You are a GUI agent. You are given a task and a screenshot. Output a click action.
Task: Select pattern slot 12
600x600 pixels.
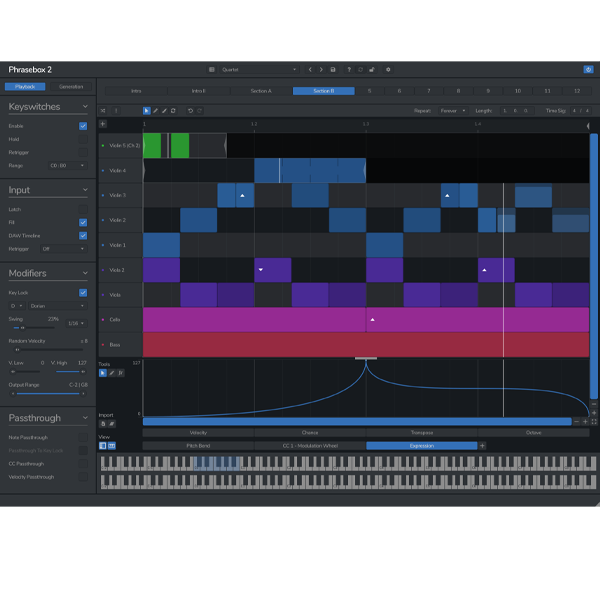[577, 91]
